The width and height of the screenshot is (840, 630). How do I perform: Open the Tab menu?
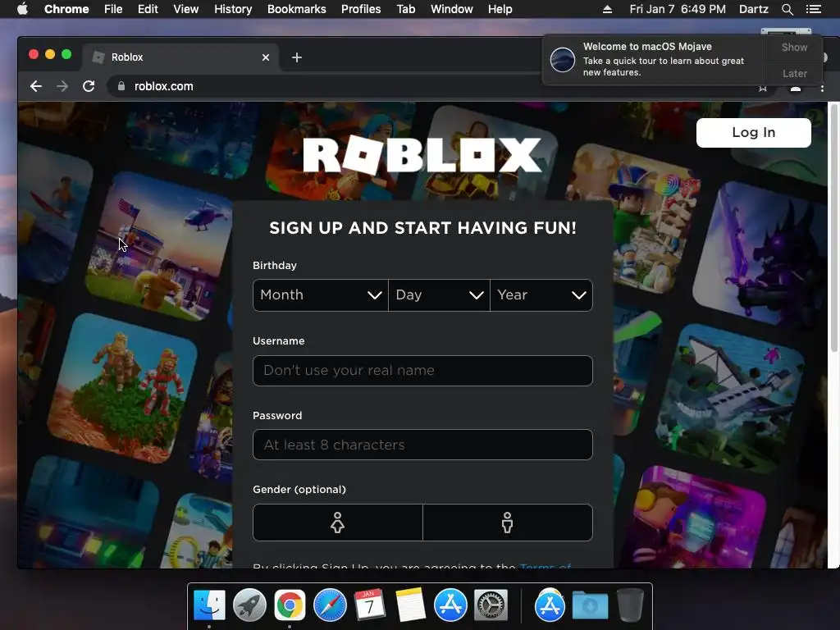405,9
